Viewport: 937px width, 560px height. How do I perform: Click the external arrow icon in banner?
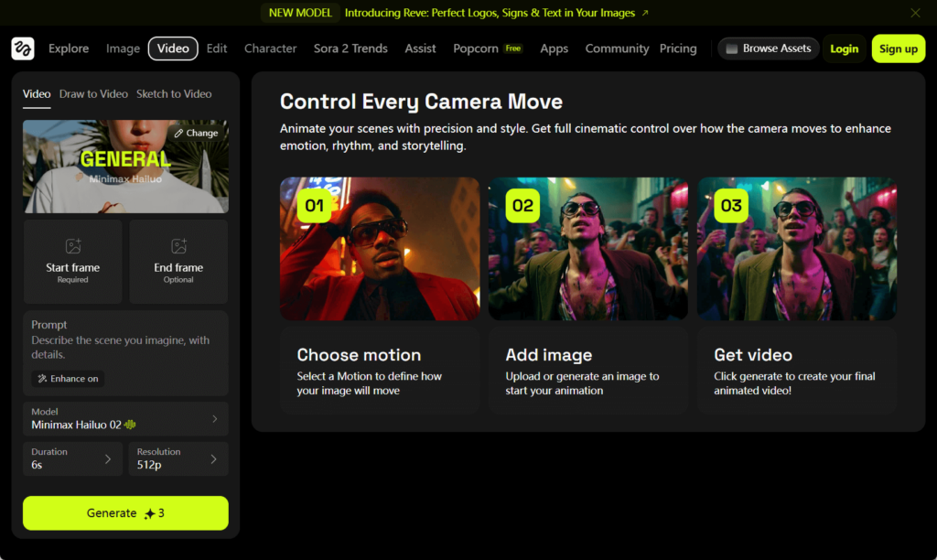click(x=644, y=13)
